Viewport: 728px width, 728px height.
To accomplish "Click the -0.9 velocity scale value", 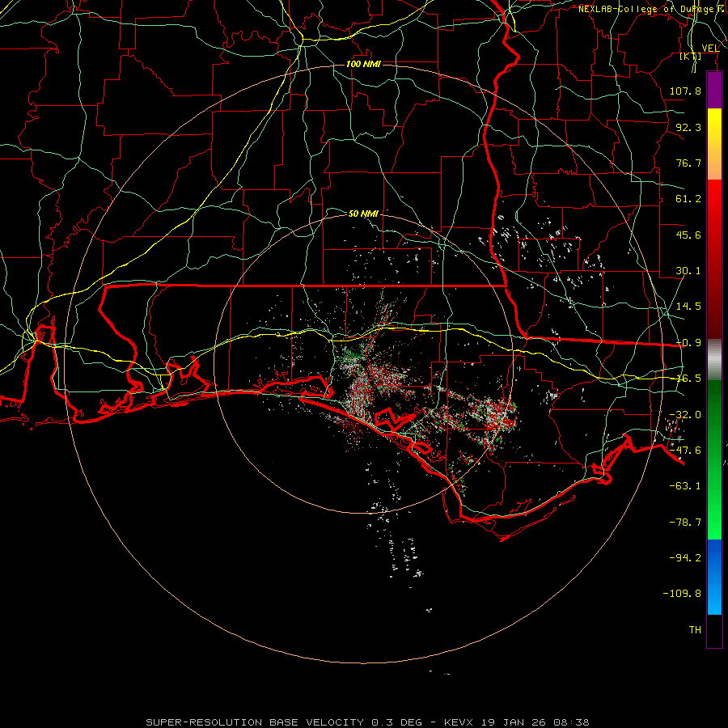I will tap(688, 343).
